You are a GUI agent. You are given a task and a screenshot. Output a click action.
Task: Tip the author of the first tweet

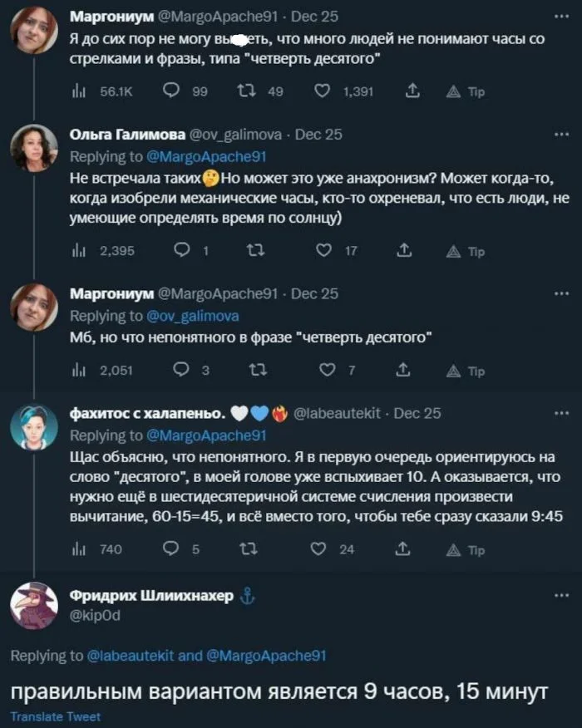pos(466,92)
